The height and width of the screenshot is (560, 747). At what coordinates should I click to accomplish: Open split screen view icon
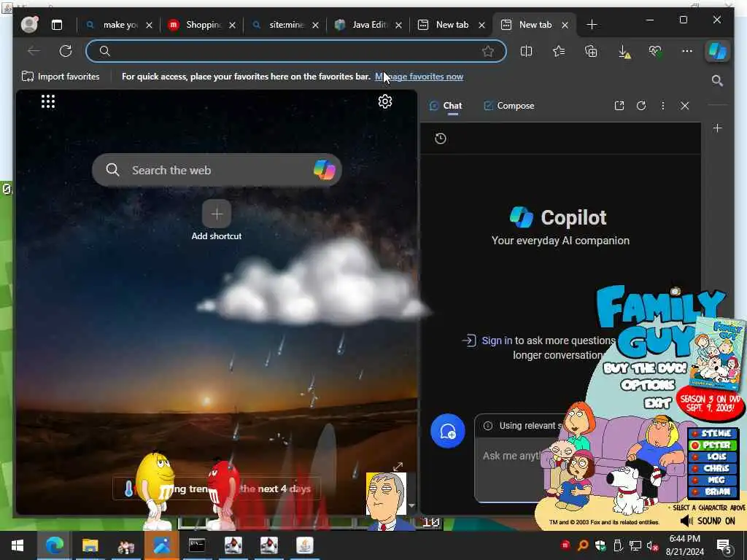527,51
